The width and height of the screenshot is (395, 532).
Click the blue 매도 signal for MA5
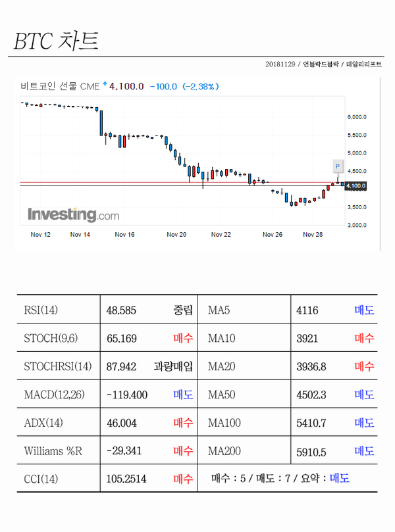[x=364, y=310]
